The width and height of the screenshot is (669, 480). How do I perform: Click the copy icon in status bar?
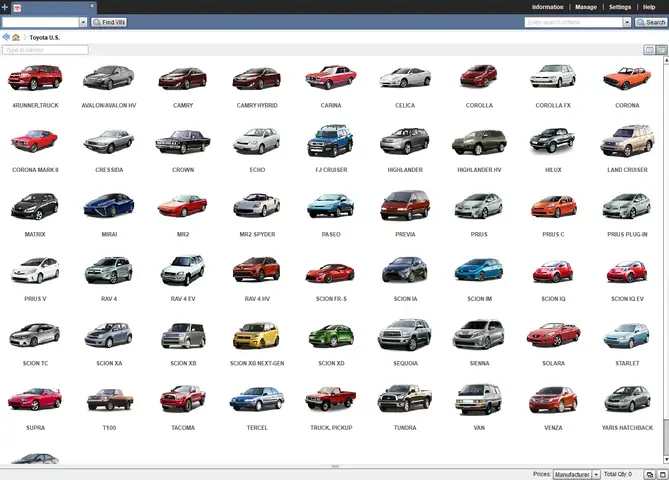tap(649, 474)
